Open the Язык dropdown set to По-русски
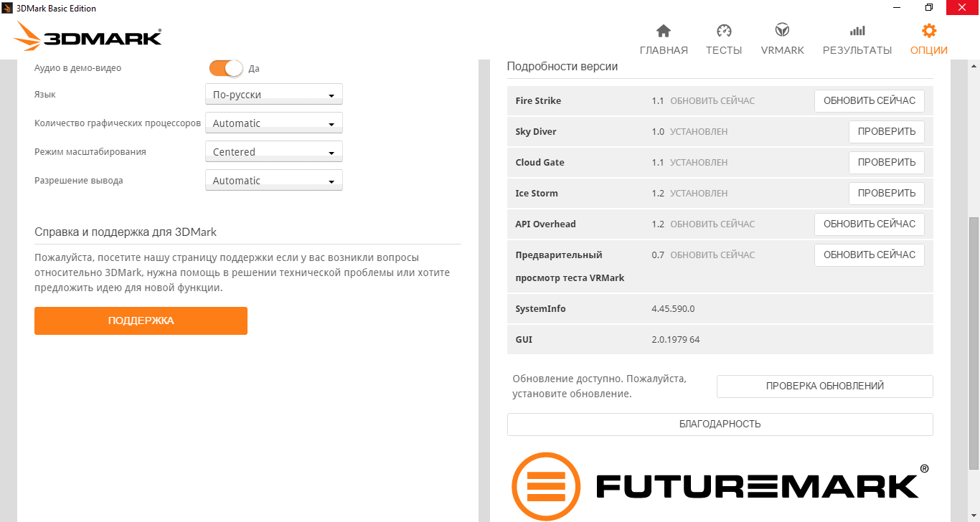The image size is (980, 522). click(274, 95)
